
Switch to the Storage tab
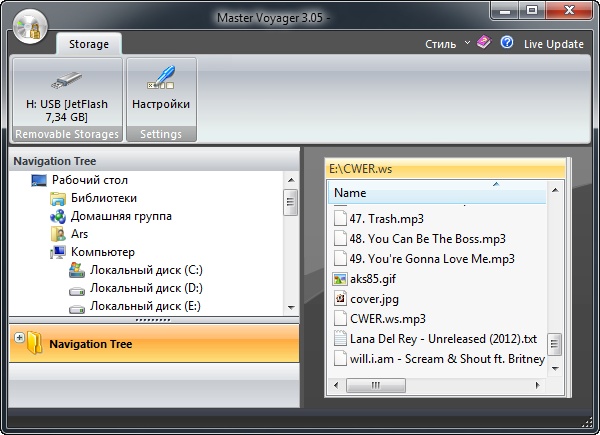[x=89, y=44]
